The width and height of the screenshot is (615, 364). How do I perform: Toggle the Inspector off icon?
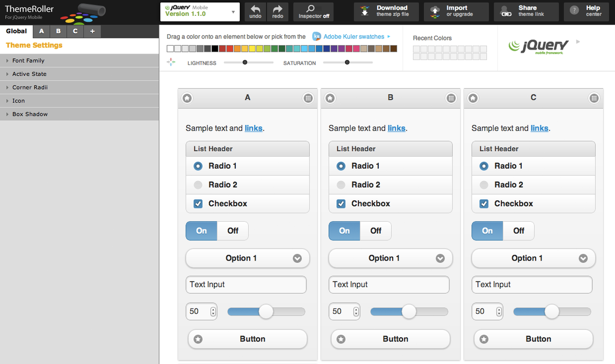pyautogui.click(x=313, y=12)
